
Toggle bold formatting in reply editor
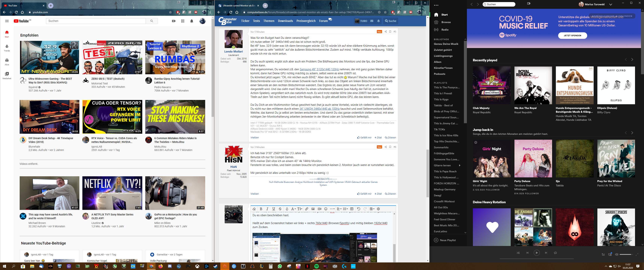click(x=261, y=209)
